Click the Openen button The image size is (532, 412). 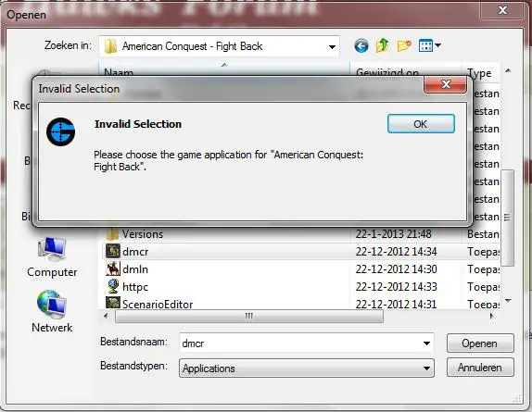click(x=480, y=343)
